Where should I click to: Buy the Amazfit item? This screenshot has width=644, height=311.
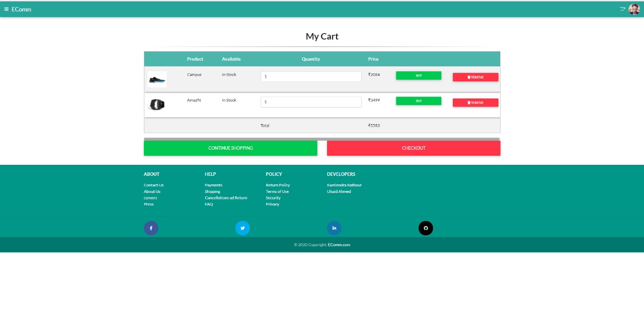point(419,101)
